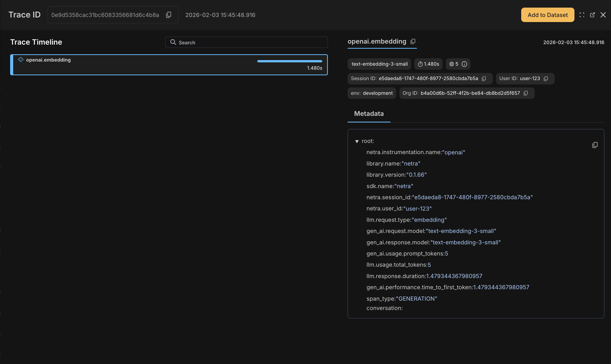Expand the conversation metadata field
This screenshot has height=364, width=611.
[385, 308]
